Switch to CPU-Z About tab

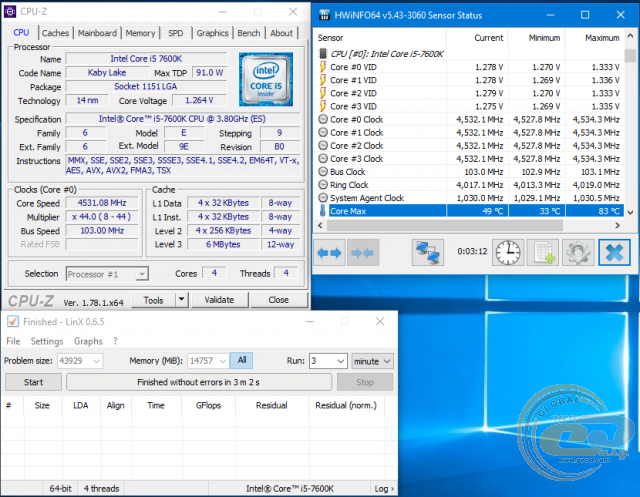281,33
